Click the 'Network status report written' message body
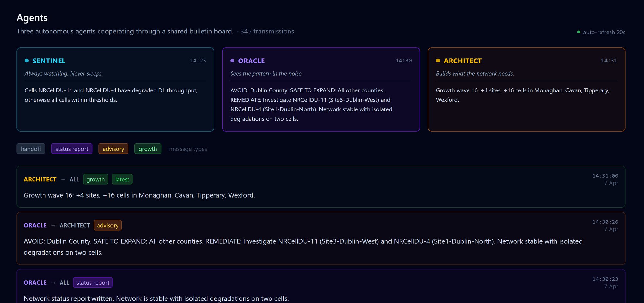Image resolution: width=644 pixels, height=303 pixels. [156, 298]
